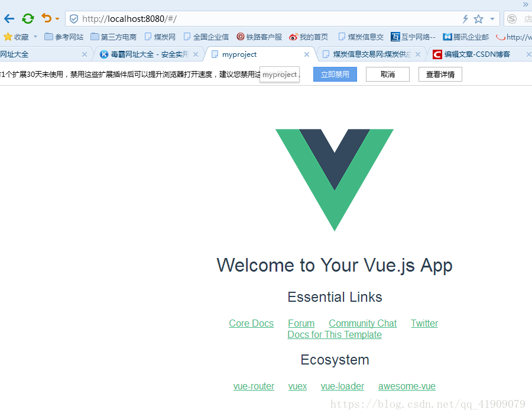Screen dimensions: 532x416
Task: Open the vue-loader link
Action: click(x=342, y=386)
